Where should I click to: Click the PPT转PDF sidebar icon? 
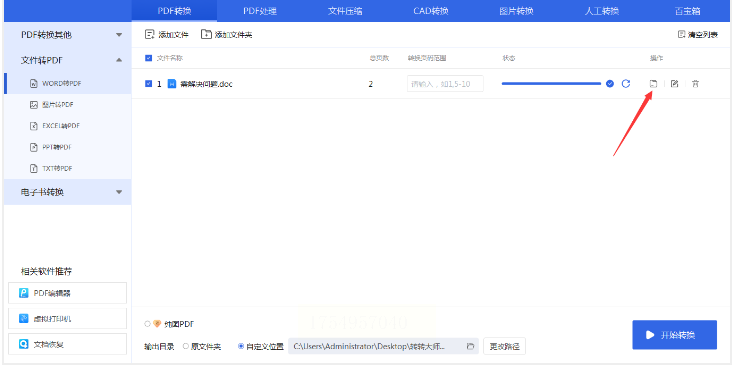[x=34, y=147]
